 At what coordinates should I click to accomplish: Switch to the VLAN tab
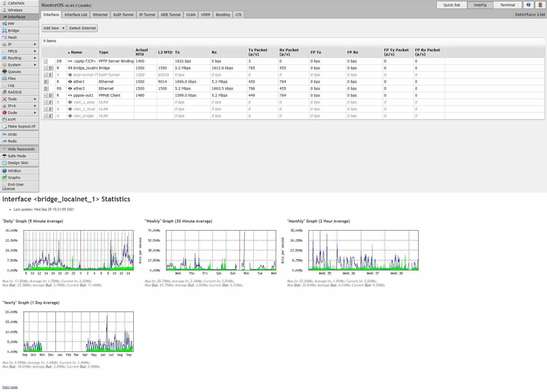pos(191,15)
